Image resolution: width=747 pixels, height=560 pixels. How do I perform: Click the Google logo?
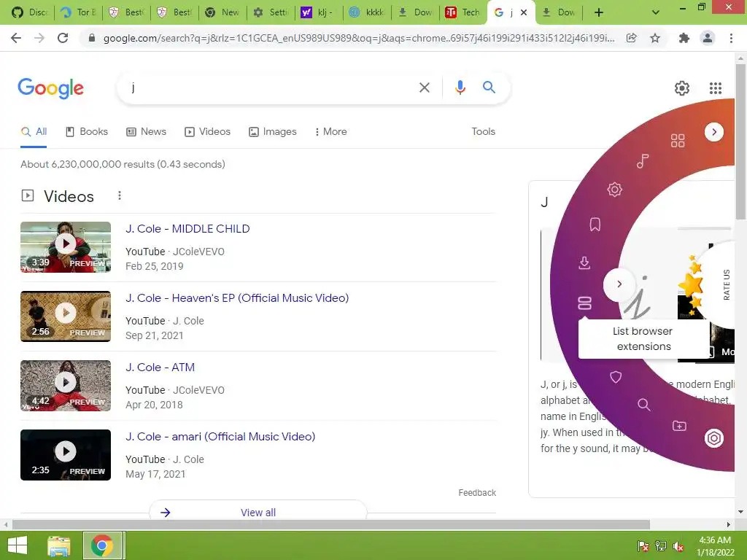[x=50, y=88]
